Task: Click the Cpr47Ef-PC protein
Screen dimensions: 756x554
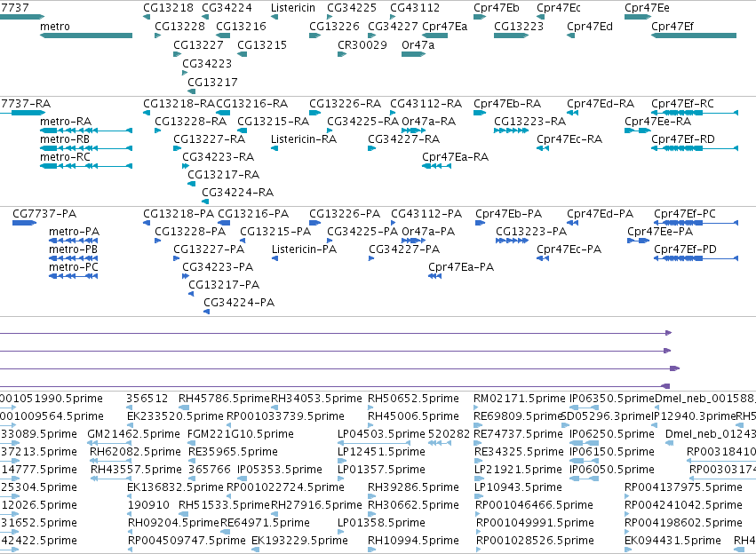Action: pyautogui.click(x=696, y=223)
